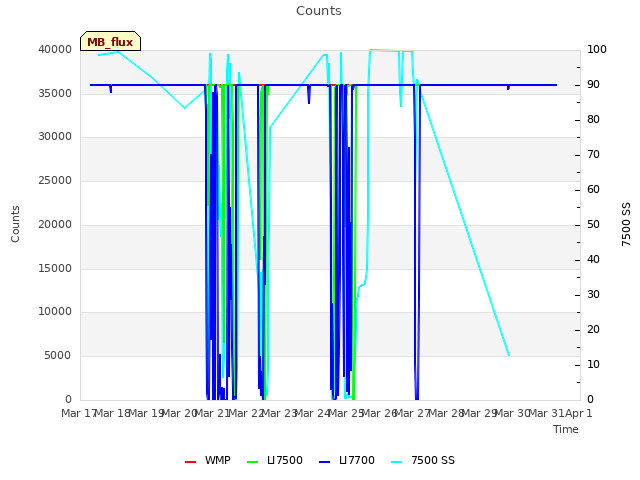Click the 15000 tick on left axis
Image resolution: width=640 pixels, height=480 pixels.
click(55, 268)
